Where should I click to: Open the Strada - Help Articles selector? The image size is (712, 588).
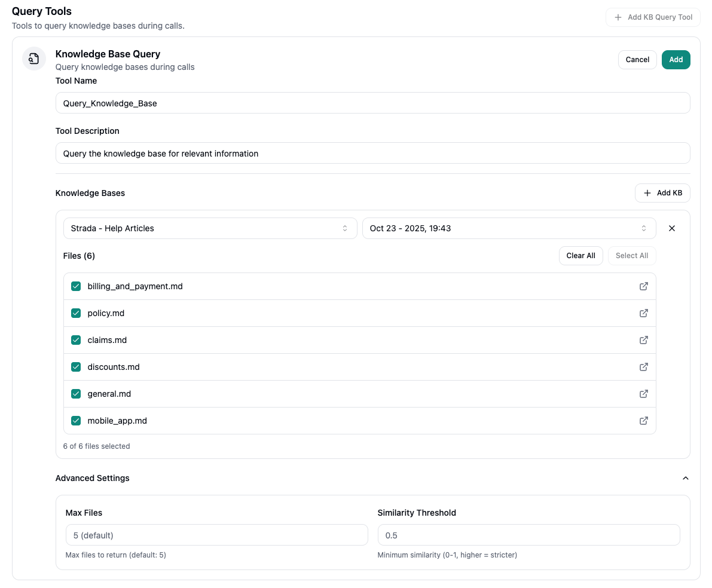click(x=210, y=228)
